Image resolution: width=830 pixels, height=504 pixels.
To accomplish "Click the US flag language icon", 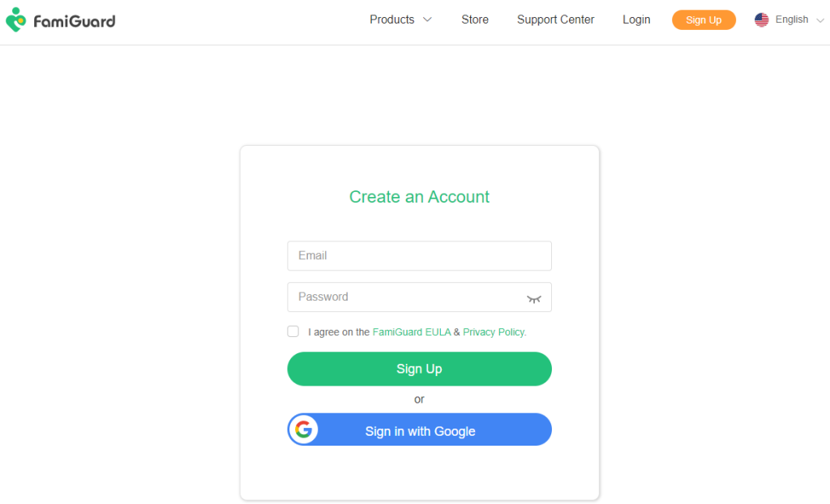I will pos(761,20).
